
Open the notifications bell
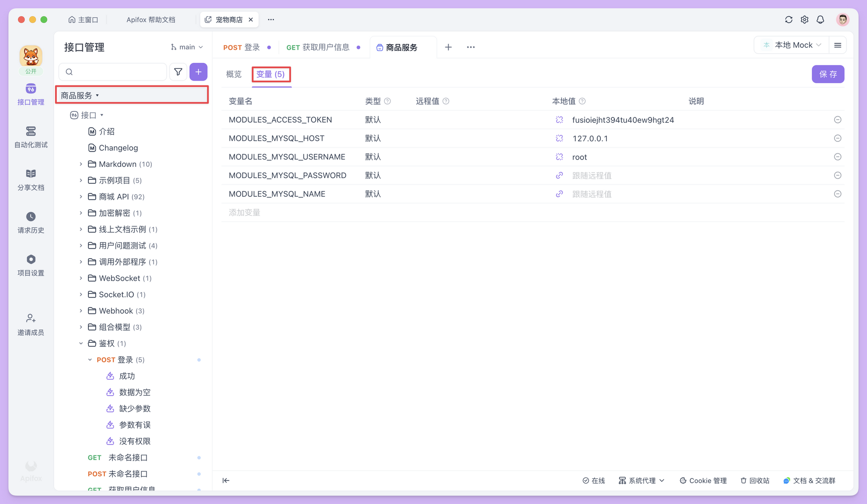click(820, 20)
